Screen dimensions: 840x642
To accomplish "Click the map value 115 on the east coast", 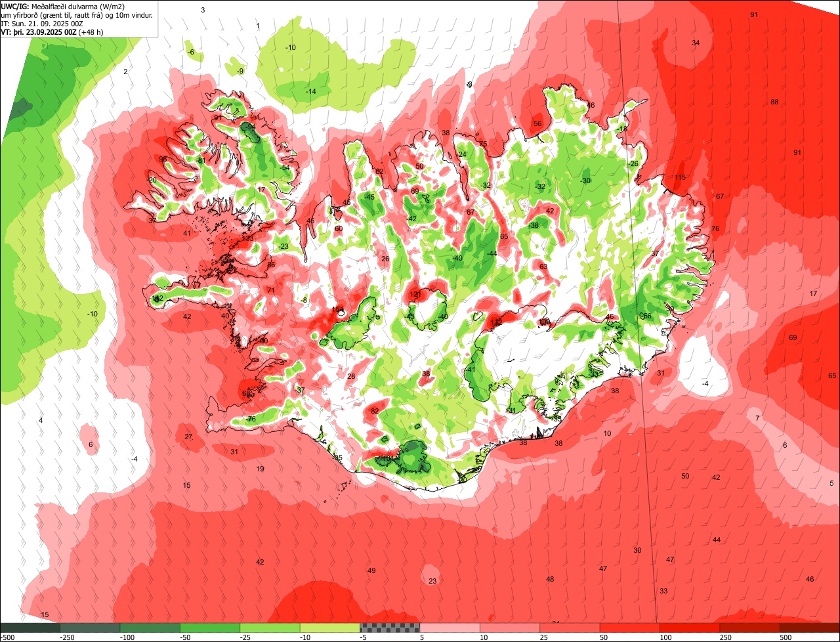I will tap(680, 178).
